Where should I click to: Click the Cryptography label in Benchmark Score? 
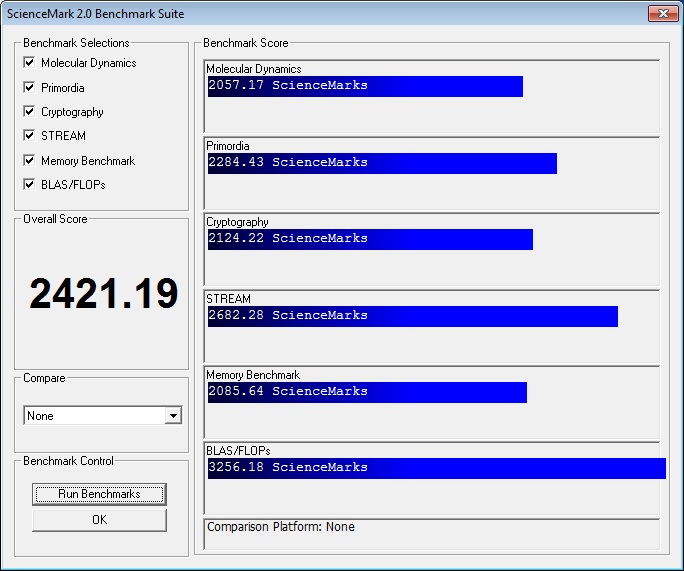[x=237, y=222]
